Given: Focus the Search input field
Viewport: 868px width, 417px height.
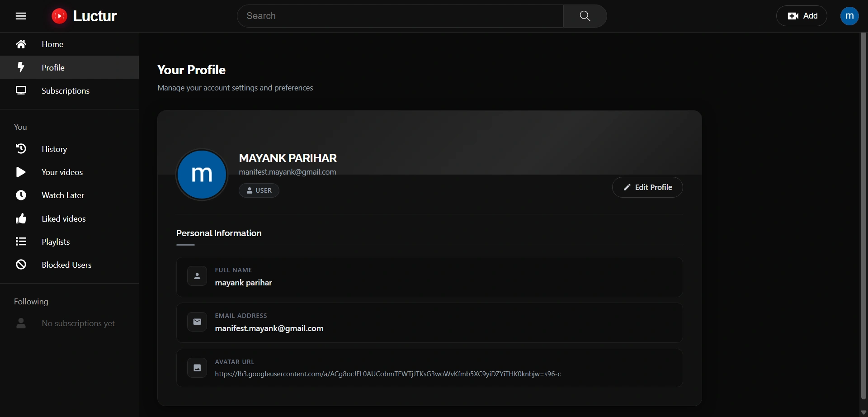Looking at the screenshot, I should click(400, 16).
